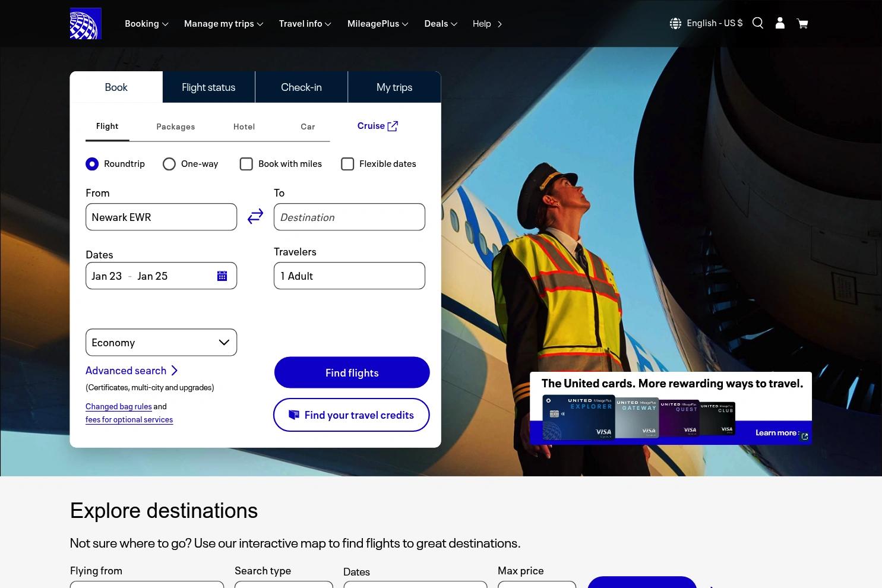This screenshot has height=588, width=882.
Task: Click the United globe logo
Action: tap(86, 24)
